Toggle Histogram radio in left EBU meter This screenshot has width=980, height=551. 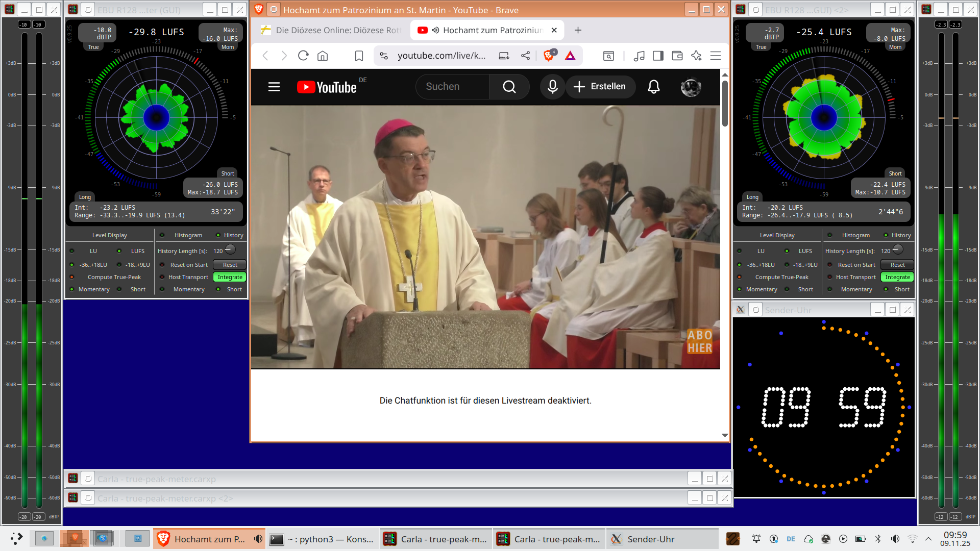coord(162,235)
